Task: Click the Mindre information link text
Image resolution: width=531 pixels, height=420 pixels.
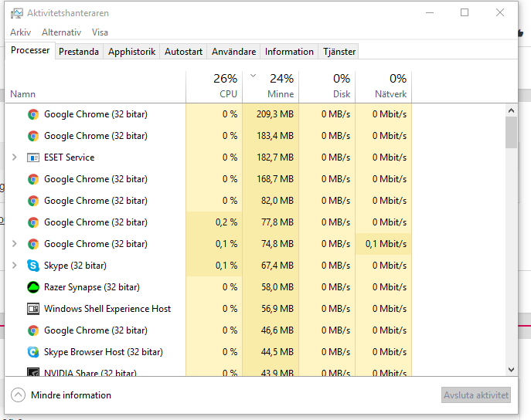Action: pos(71,395)
